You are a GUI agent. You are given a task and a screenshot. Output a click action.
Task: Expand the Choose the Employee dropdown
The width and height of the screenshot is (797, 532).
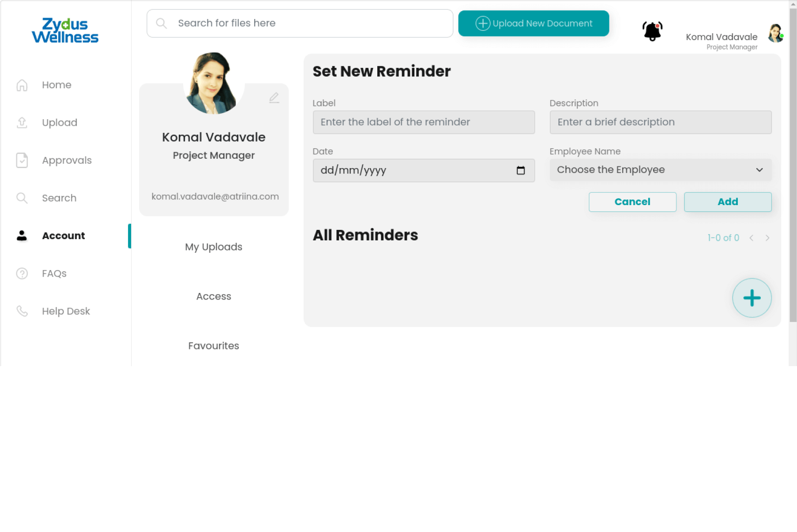click(660, 170)
